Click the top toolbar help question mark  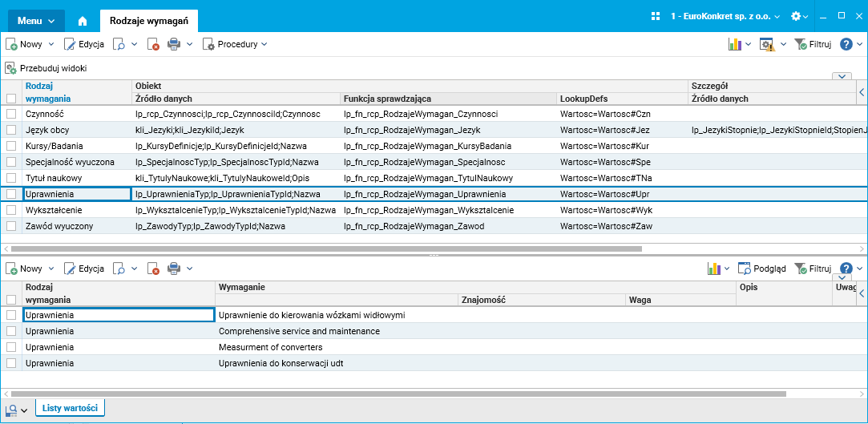tap(846, 45)
